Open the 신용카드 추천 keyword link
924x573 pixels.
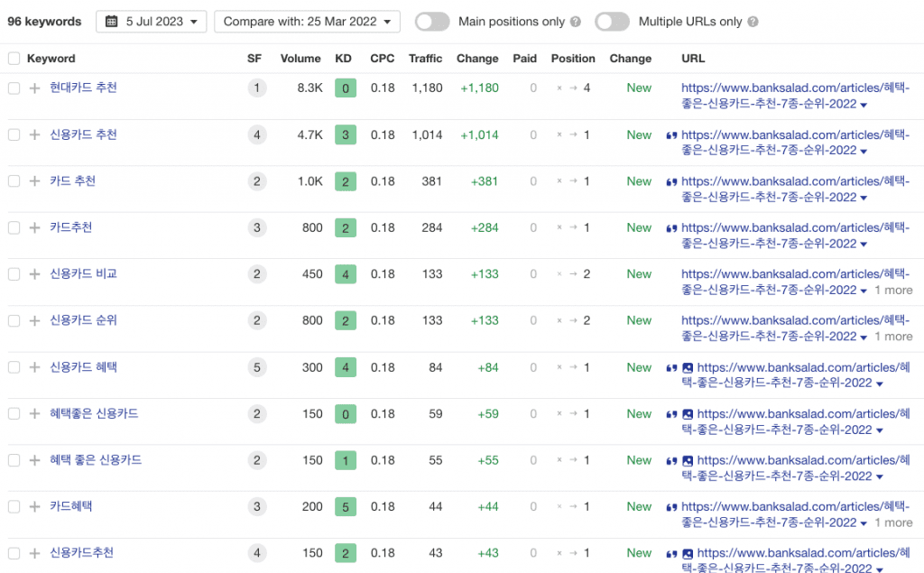pyautogui.click(x=83, y=134)
